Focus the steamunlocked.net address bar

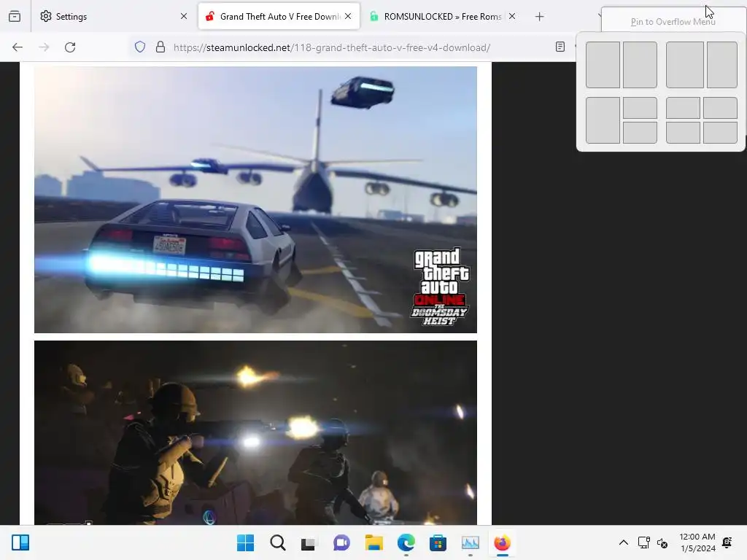click(332, 47)
